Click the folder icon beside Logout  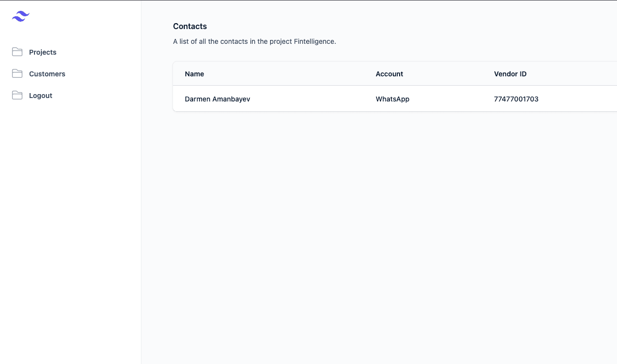tap(17, 95)
